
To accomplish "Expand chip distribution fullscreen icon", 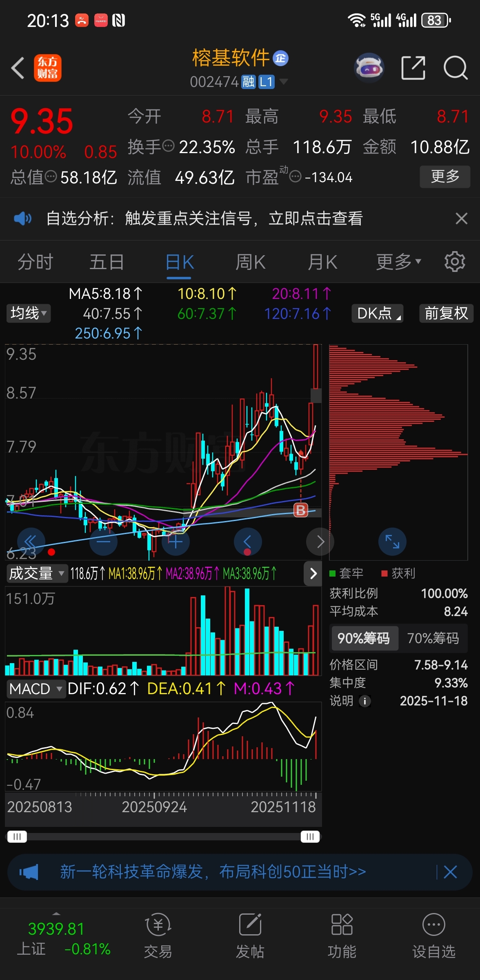I will [x=392, y=541].
